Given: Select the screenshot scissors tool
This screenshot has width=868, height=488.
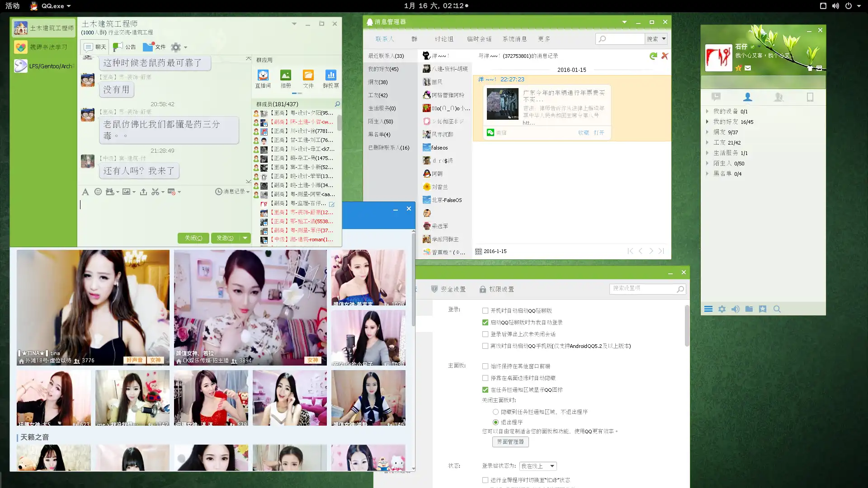Looking at the screenshot, I should 155,192.
